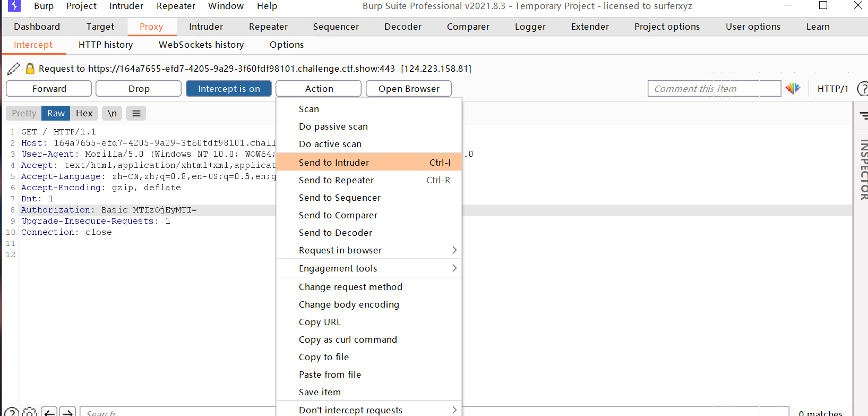Screen dimensions: 868x416
Task: Switch to Logger tab
Action: click(x=530, y=27)
